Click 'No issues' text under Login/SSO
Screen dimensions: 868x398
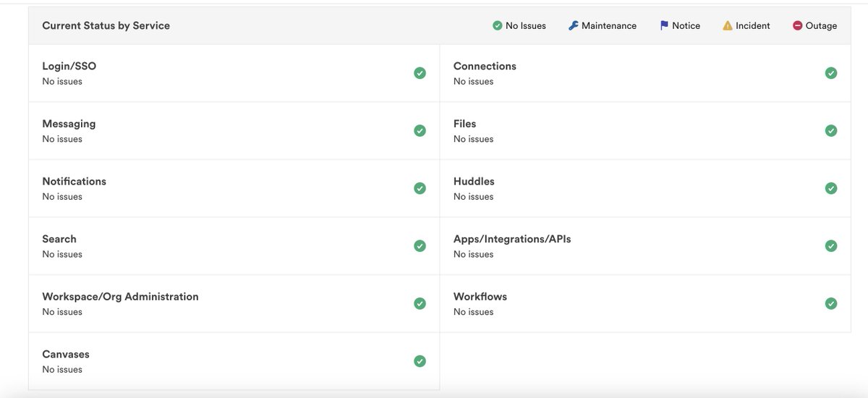point(62,82)
